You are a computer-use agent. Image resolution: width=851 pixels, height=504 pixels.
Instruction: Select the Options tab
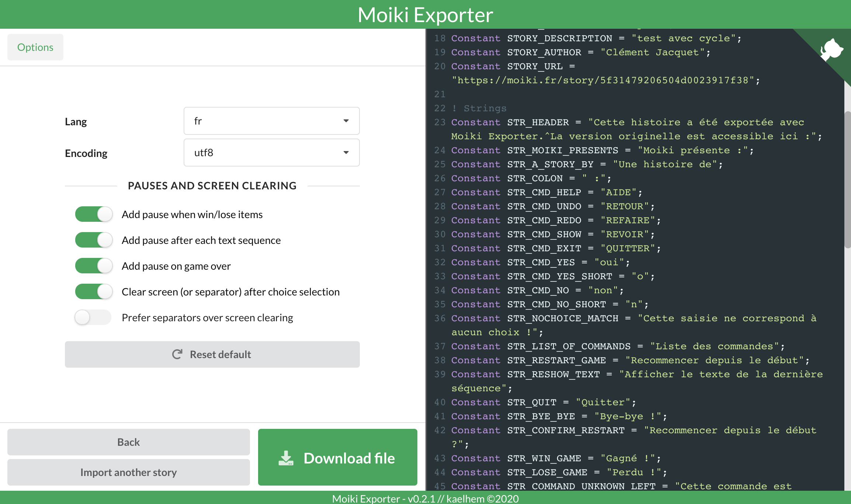tap(35, 47)
